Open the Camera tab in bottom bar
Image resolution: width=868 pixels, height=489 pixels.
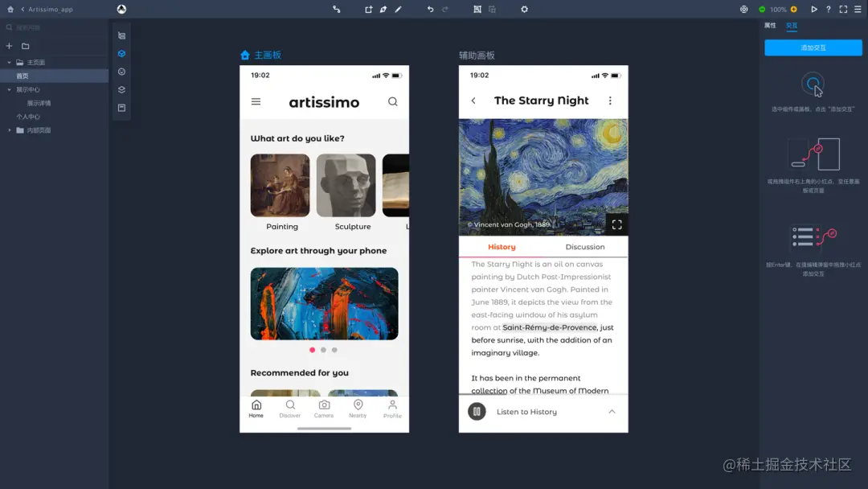[x=324, y=409]
